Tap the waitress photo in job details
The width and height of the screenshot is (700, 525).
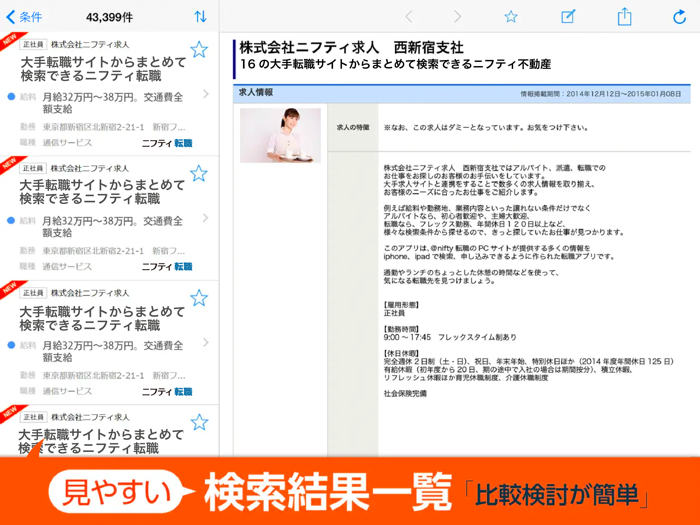click(x=280, y=135)
